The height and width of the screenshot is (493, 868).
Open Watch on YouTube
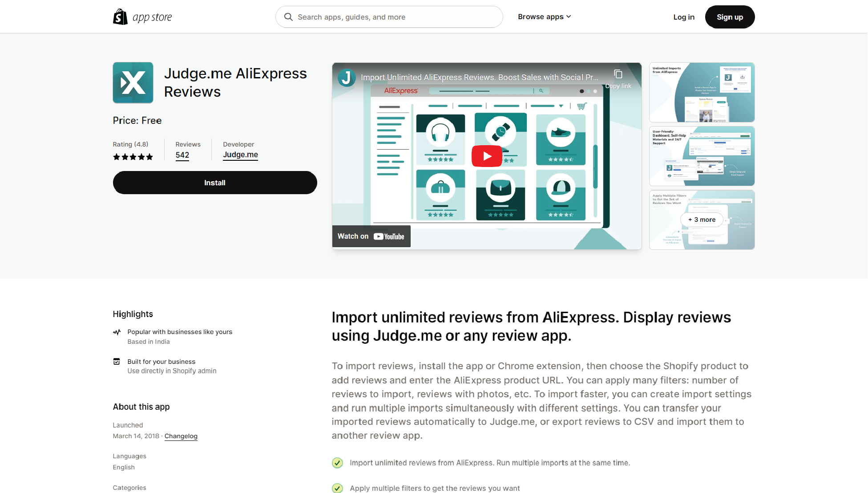pos(371,236)
